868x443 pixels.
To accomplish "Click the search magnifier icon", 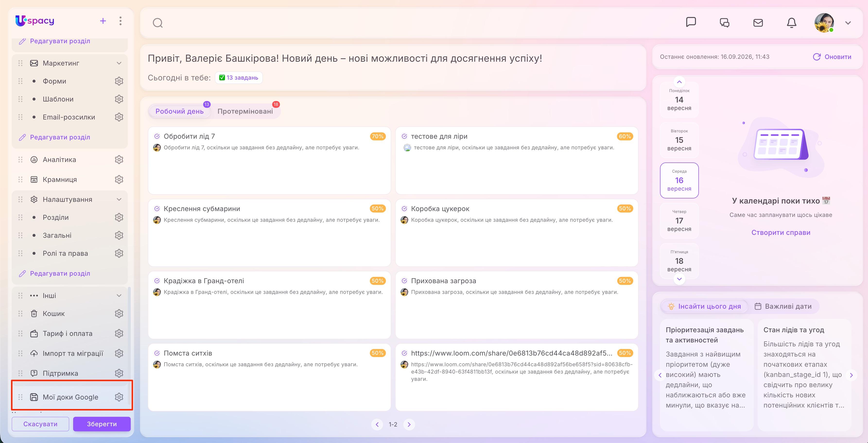I will tap(158, 23).
